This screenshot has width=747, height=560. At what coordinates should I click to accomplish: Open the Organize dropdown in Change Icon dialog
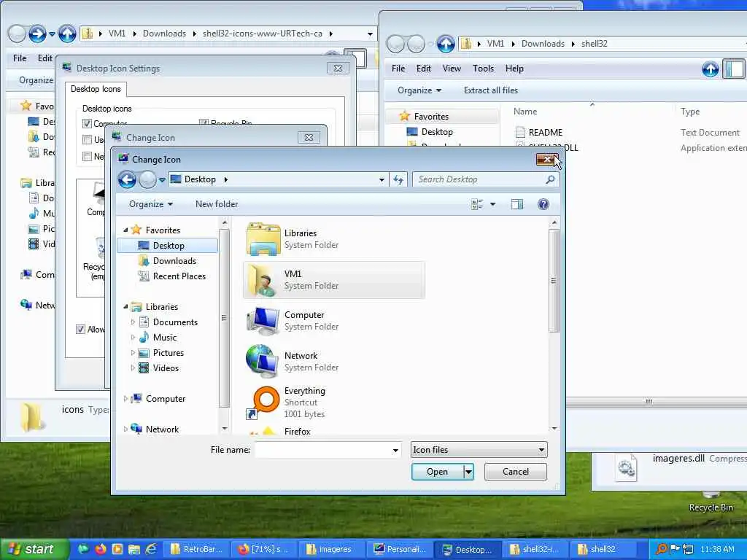(150, 204)
